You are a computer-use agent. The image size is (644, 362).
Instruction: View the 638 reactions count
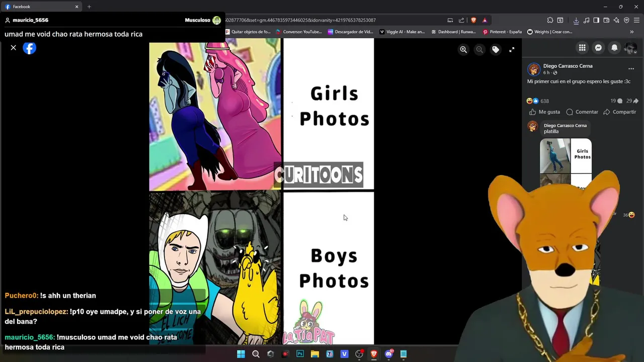(544, 101)
